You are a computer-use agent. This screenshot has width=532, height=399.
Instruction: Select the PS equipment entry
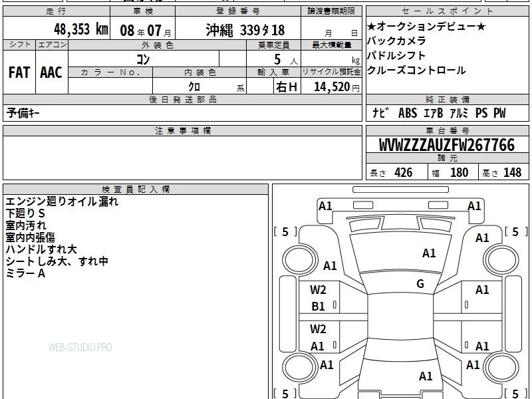coord(481,113)
